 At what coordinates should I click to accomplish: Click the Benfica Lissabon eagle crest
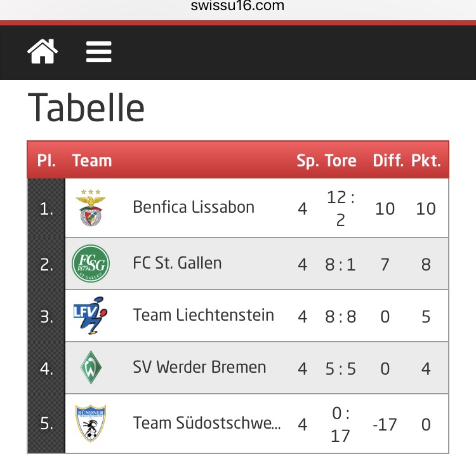coord(91,208)
